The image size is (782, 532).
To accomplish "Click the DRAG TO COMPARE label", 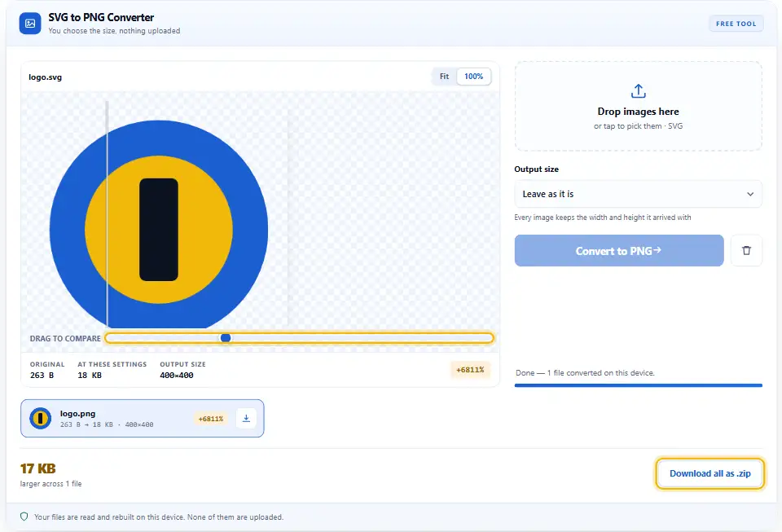I will pos(65,338).
